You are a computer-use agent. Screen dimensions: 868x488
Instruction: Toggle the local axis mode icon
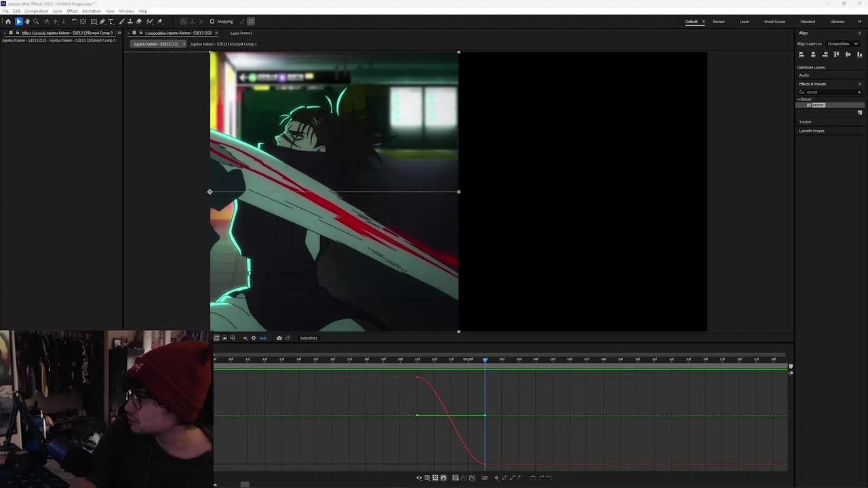(x=184, y=22)
